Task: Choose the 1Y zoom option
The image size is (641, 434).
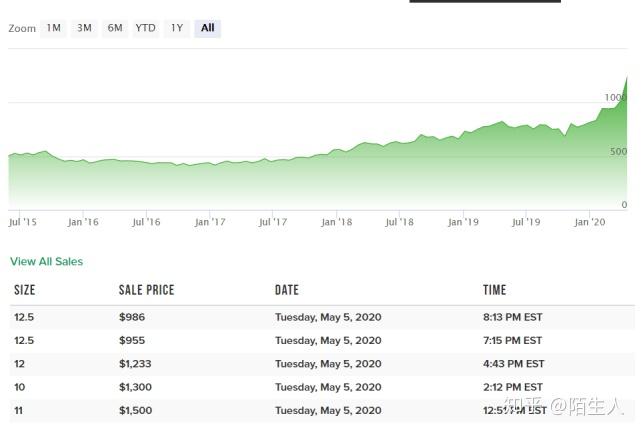Action: pyautogui.click(x=177, y=28)
